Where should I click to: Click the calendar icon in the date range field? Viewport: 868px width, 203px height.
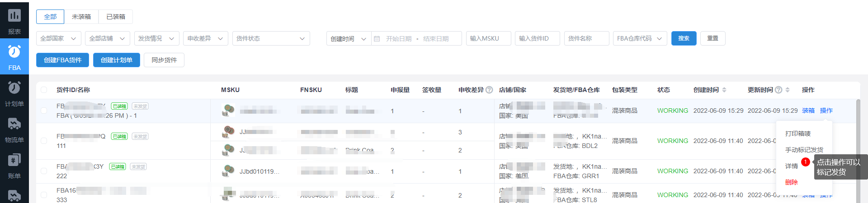(x=377, y=39)
